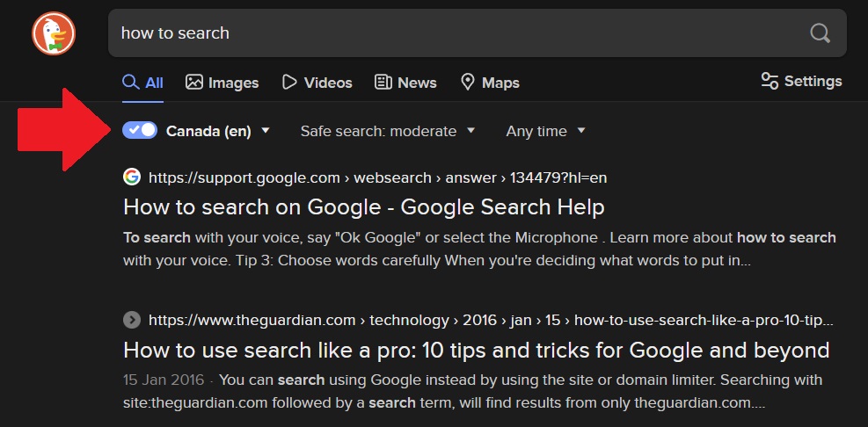Switch to the News tab
Image resolution: width=868 pixels, height=427 pixels.
point(405,83)
